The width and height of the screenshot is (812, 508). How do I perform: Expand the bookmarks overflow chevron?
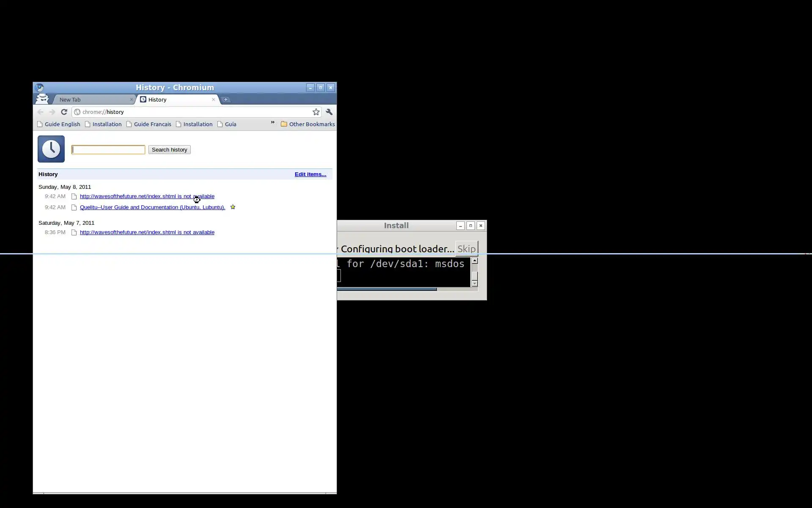[x=272, y=122]
